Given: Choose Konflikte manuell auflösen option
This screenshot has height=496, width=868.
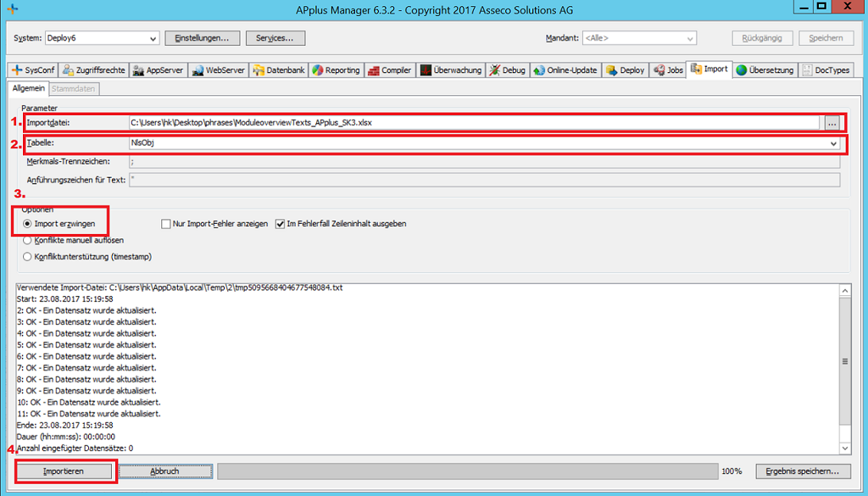Looking at the screenshot, I should pos(27,240).
